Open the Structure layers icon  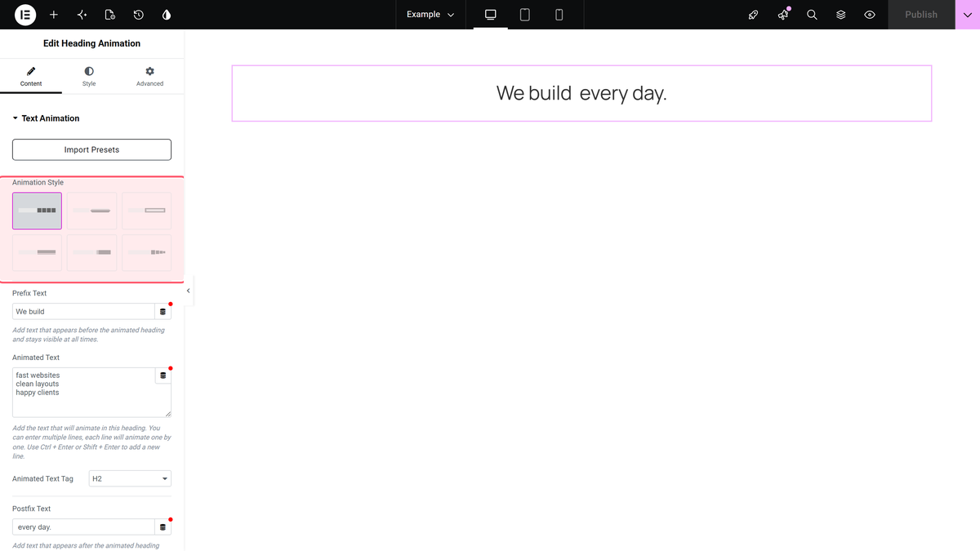[x=840, y=15]
